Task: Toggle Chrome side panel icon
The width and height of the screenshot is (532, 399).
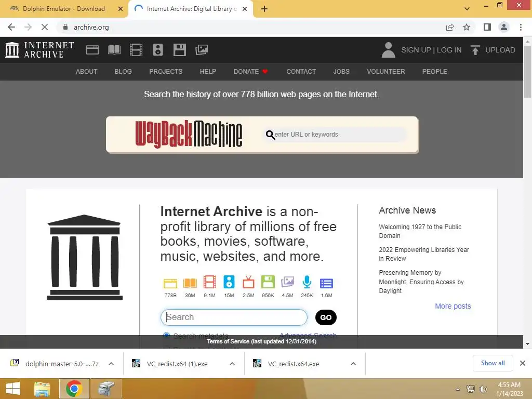Action: click(x=487, y=27)
